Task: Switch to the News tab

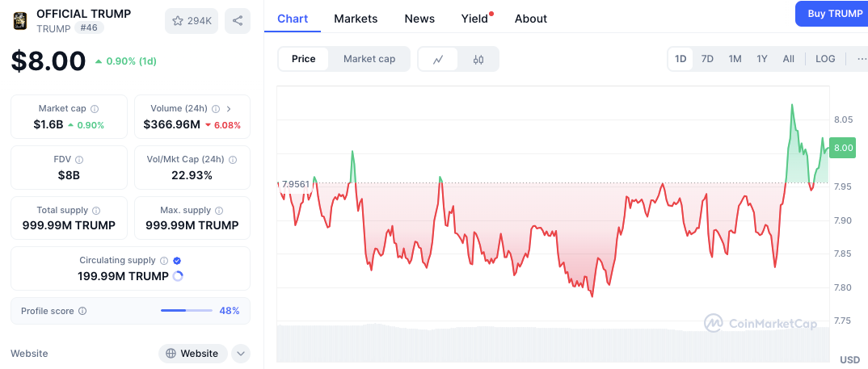Action: 419,19
